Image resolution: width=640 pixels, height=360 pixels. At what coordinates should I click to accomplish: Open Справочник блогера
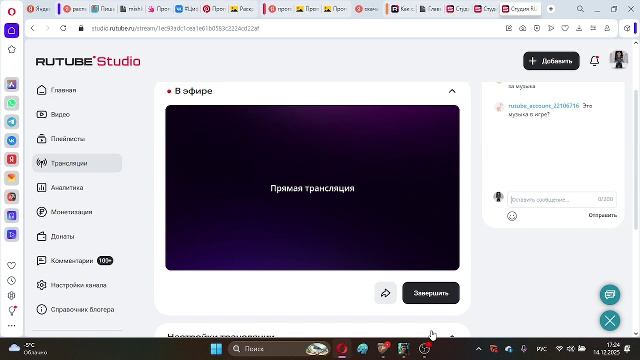point(76,309)
